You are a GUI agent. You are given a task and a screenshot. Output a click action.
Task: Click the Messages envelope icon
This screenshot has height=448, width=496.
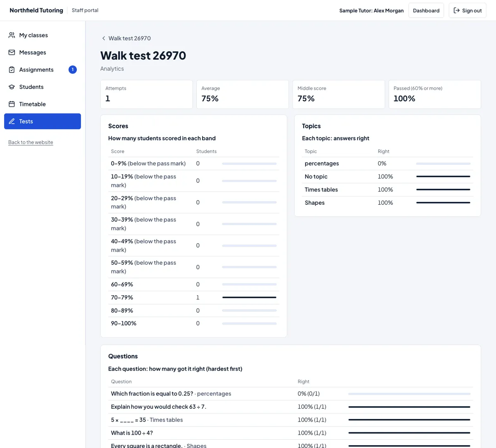(x=12, y=53)
